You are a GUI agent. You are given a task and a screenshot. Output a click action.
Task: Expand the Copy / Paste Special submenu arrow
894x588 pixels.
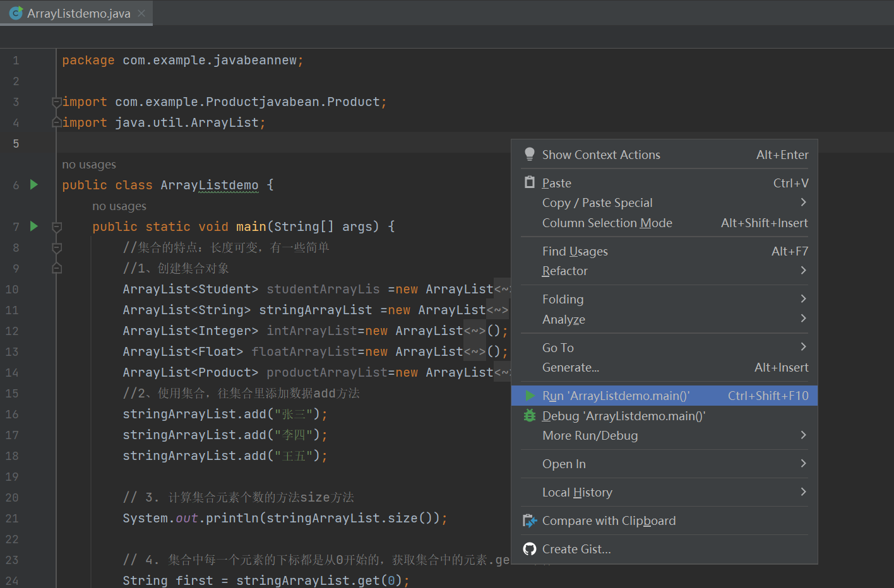803,202
